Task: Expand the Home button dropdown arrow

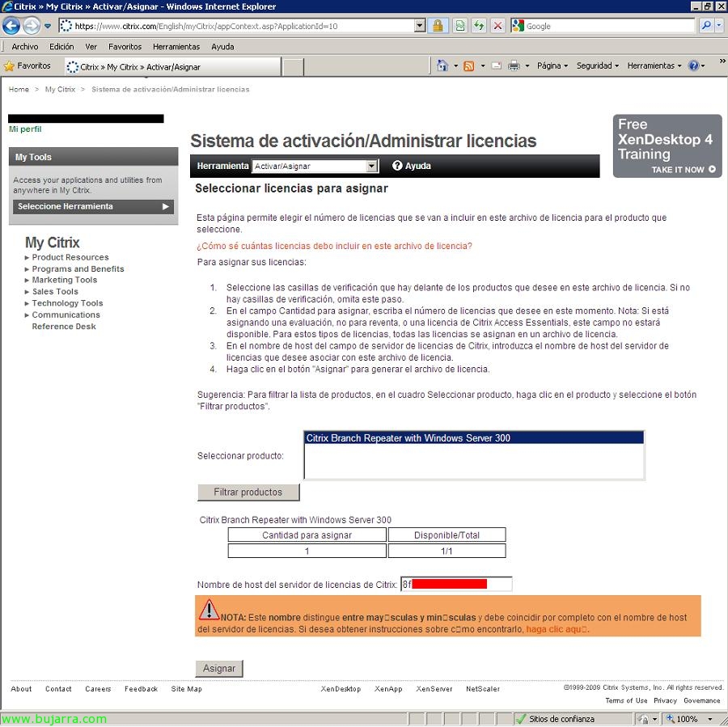Action: pos(455,66)
